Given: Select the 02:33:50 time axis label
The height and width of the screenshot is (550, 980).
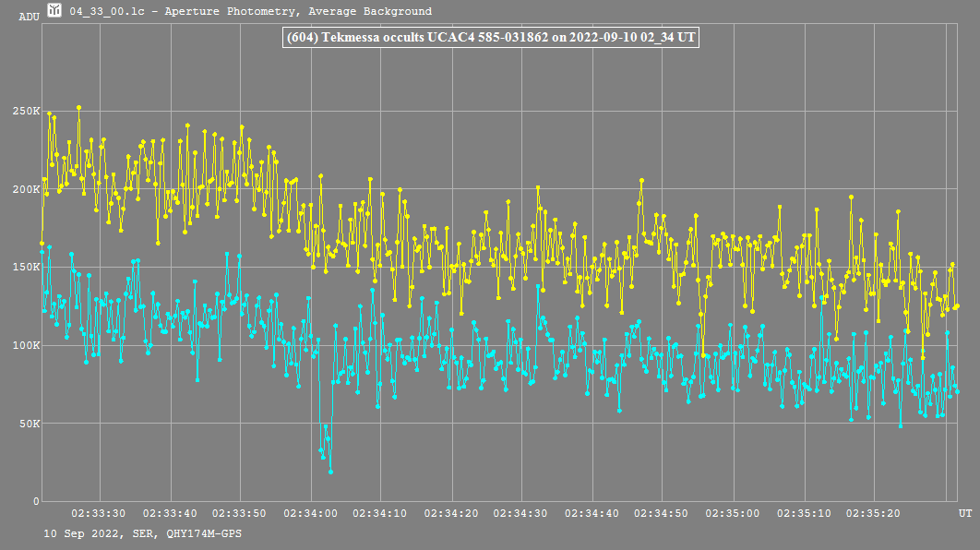Looking at the screenshot, I should (240, 512).
